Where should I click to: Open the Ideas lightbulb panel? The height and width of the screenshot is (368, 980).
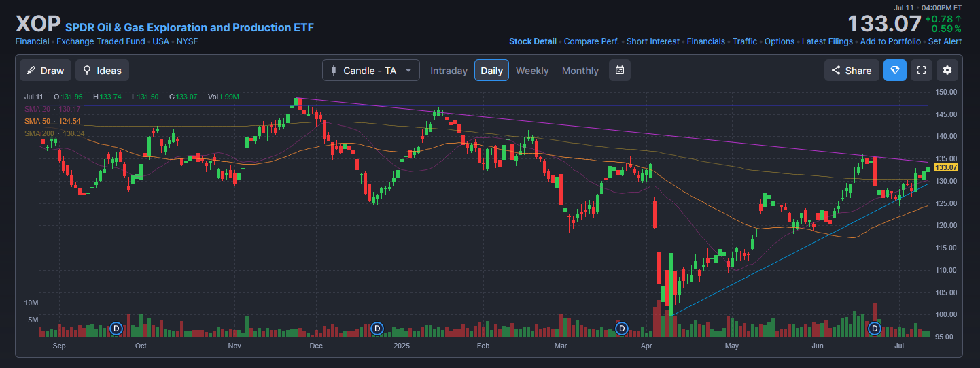(102, 70)
